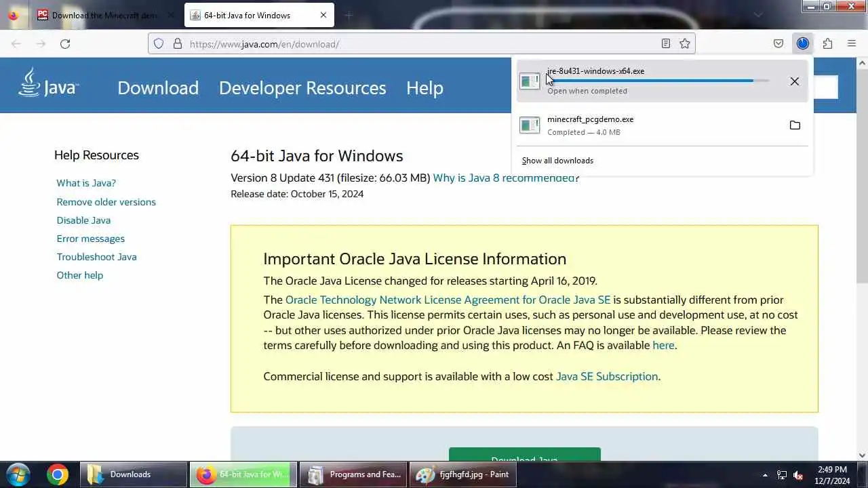Viewport: 868px width, 488px height.
Task: Click the 'Help Resources' heading
Action: pos(96,155)
